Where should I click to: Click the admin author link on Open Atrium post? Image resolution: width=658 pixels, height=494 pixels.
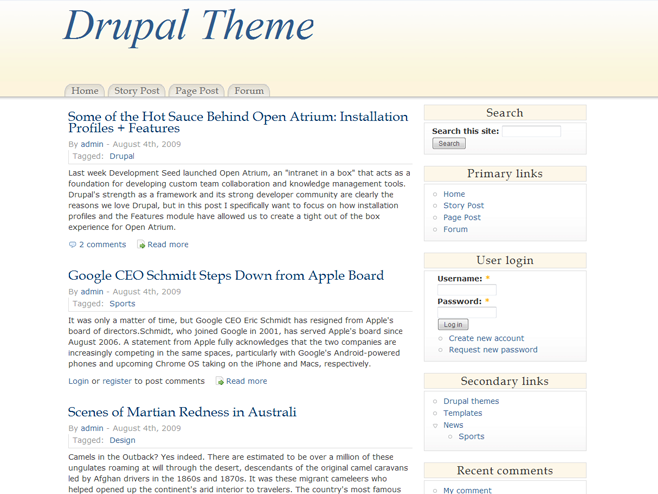[x=92, y=144]
